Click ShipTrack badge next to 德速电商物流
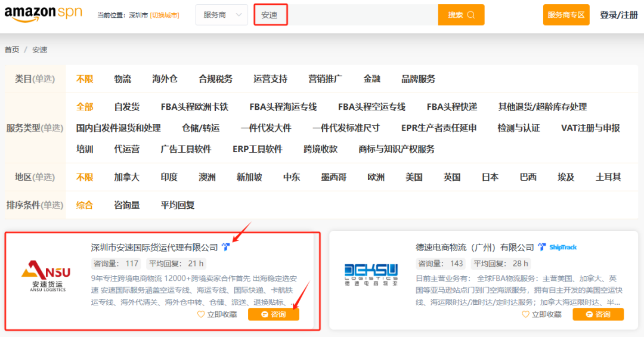 tap(563, 247)
